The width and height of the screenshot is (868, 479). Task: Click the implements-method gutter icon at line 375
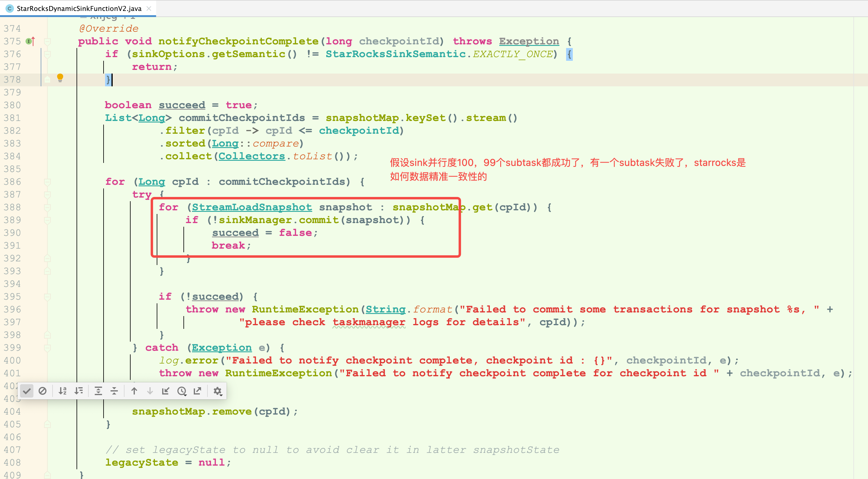pos(31,41)
